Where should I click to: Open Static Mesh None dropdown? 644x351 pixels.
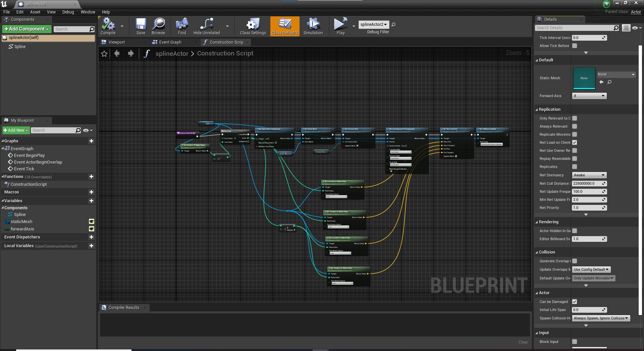616,75
